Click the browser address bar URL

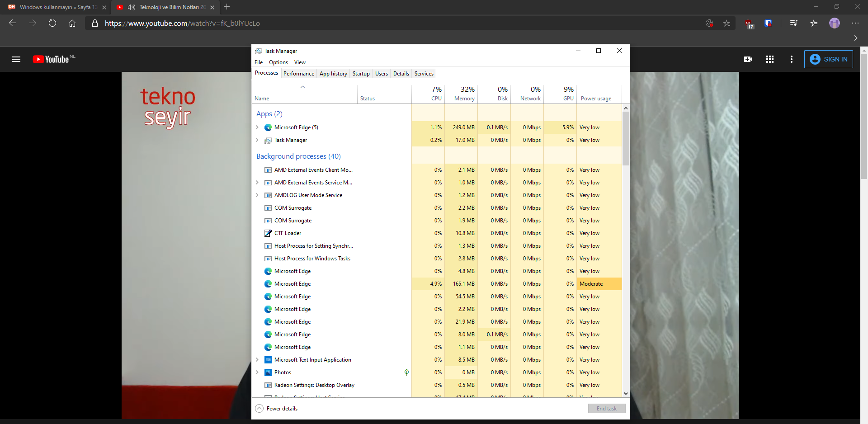pyautogui.click(x=182, y=24)
